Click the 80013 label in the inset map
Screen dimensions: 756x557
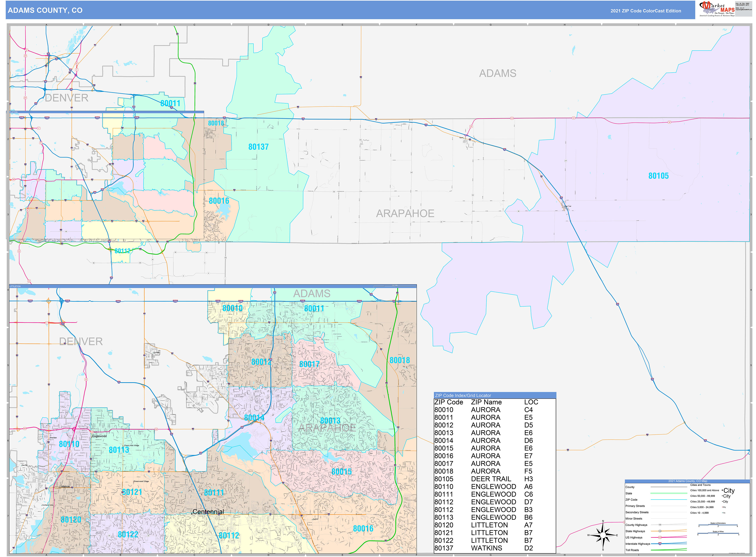[330, 421]
